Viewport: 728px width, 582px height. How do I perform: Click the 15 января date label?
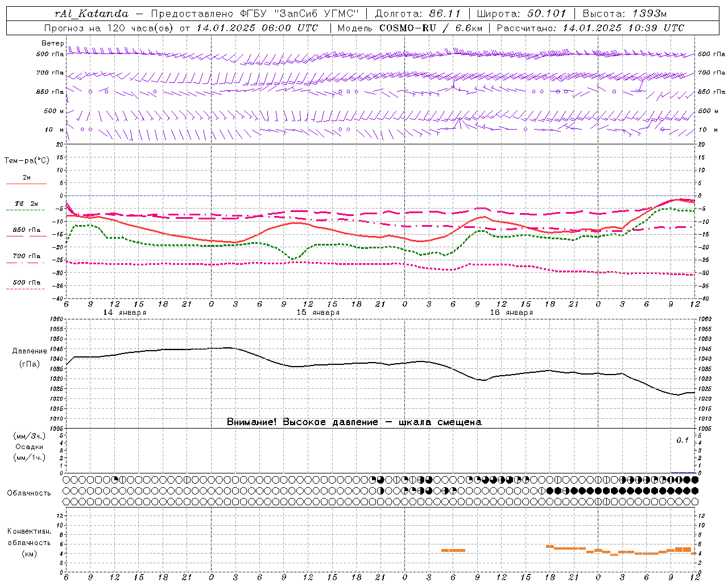coord(318,313)
